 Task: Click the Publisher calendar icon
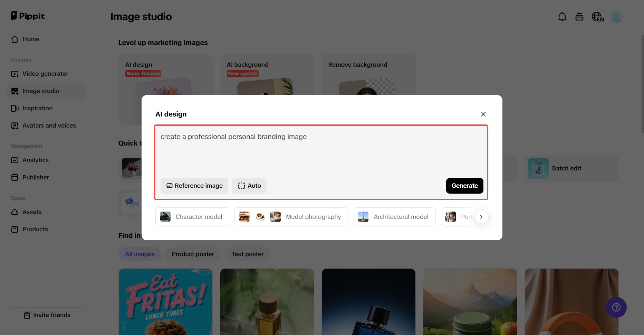coord(15,177)
